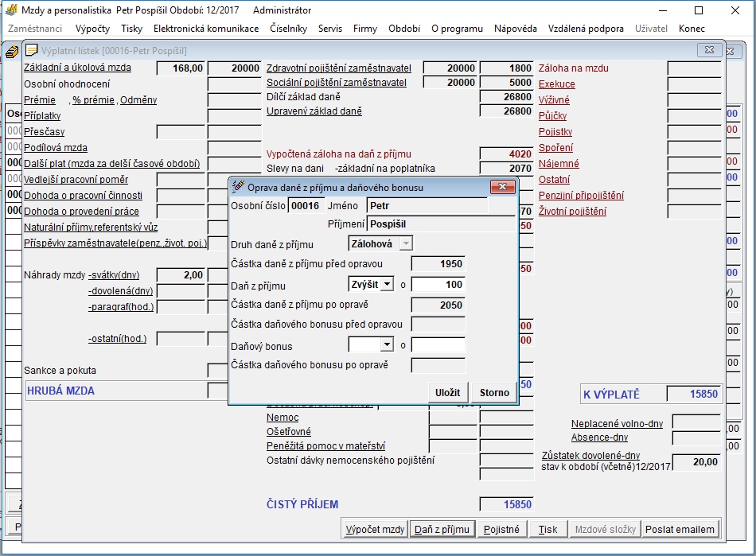Click the Osobní číslo field 00016
This screenshot has height=556, width=756.
pyautogui.click(x=306, y=206)
